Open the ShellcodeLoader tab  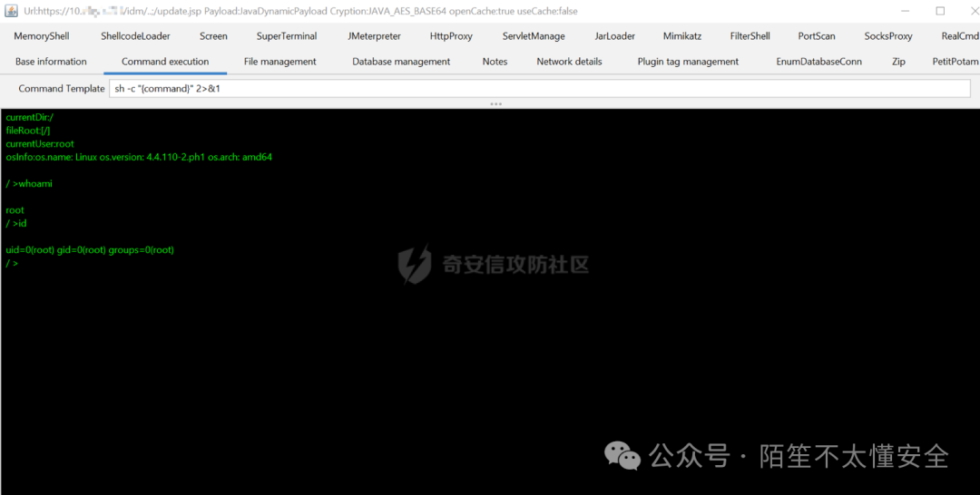(135, 36)
